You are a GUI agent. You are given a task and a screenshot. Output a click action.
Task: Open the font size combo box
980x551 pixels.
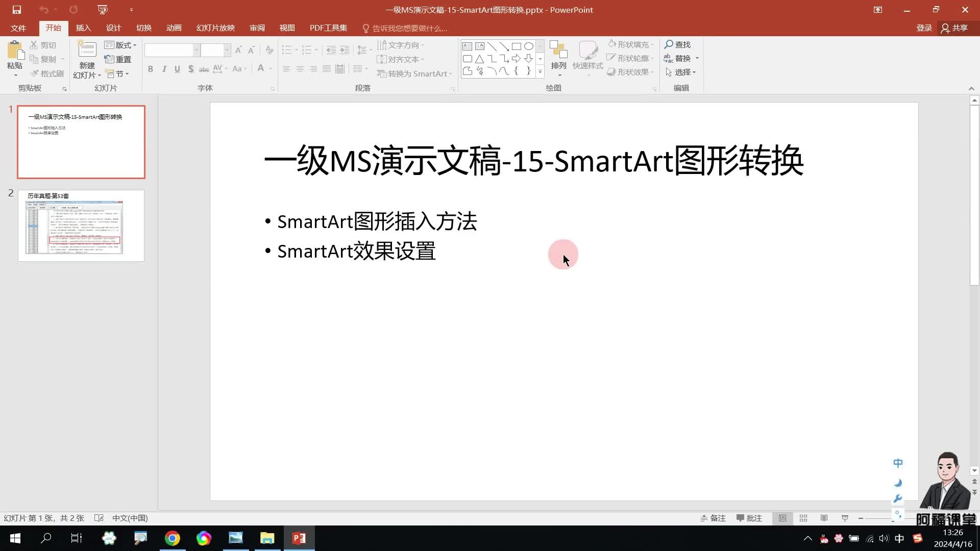[x=215, y=50]
